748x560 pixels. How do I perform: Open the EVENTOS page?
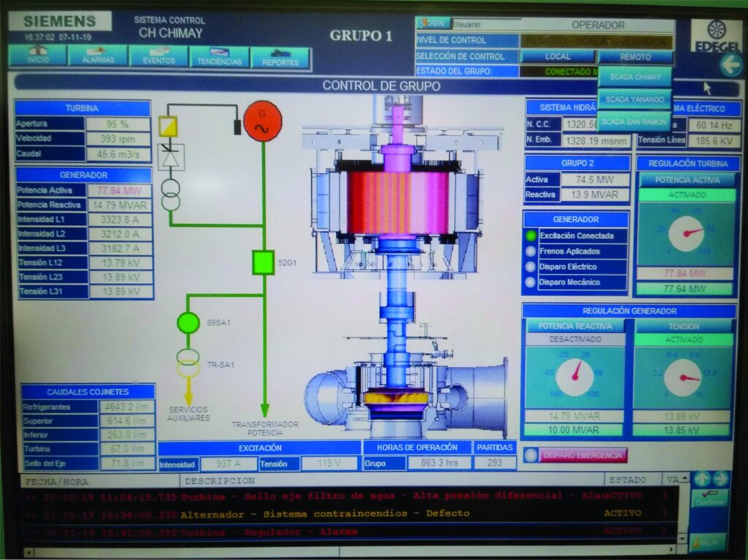[x=159, y=56]
